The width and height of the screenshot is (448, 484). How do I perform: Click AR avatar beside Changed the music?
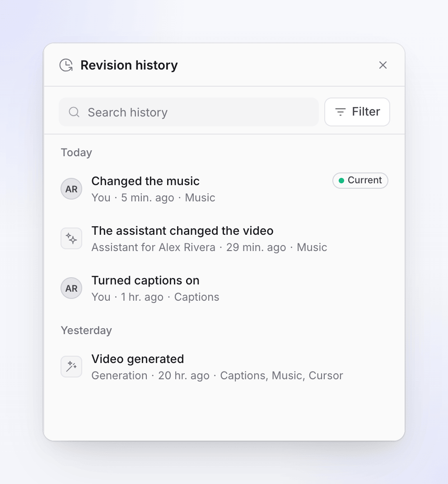pyautogui.click(x=71, y=189)
